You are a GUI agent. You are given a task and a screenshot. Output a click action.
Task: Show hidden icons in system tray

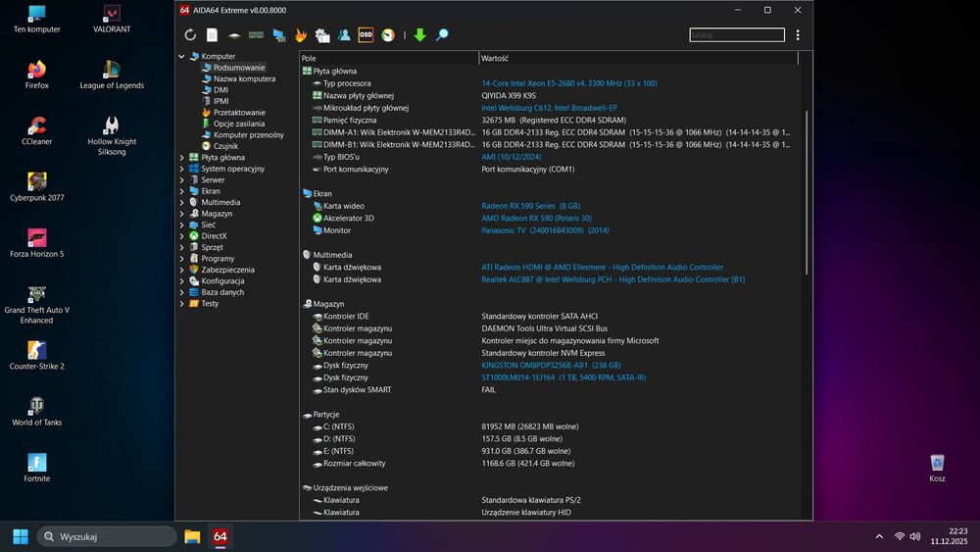click(x=879, y=536)
